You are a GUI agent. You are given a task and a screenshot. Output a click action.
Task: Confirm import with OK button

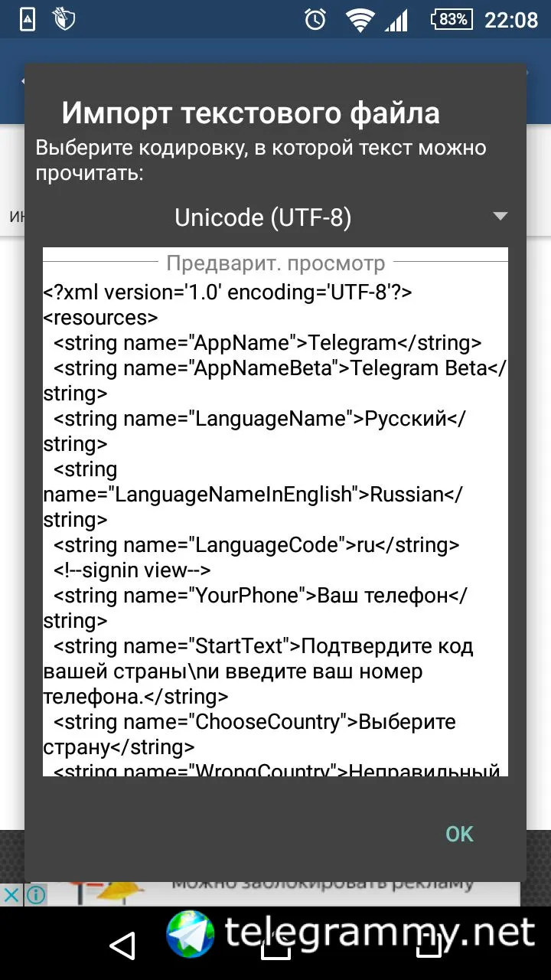tap(459, 834)
